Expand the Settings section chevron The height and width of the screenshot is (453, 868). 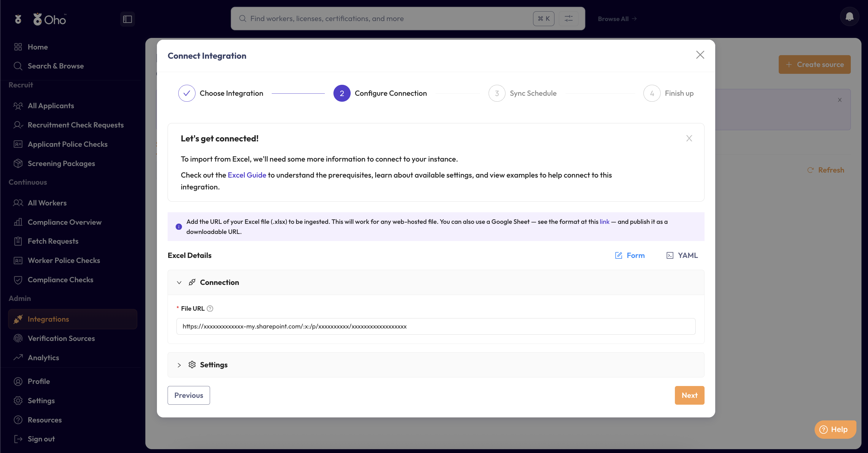[179, 365]
